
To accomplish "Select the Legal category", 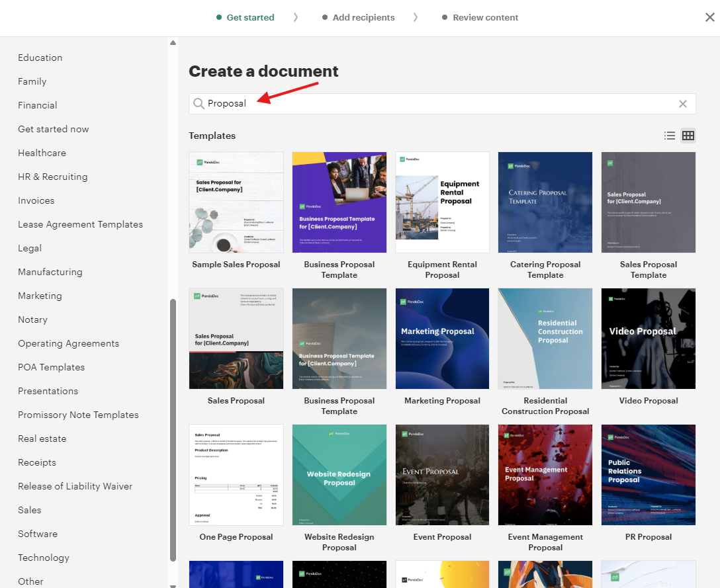I will (30, 248).
